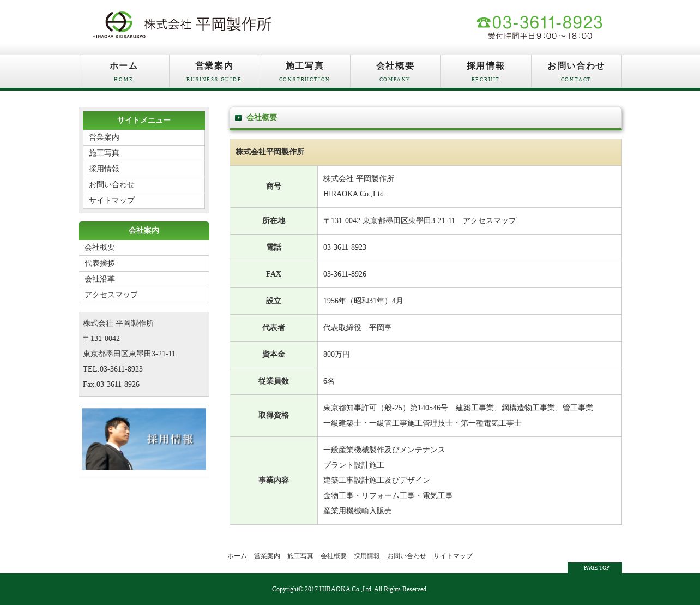
Task: Open 会社沿革 in the 会社案内 sidebar
Action: tap(144, 279)
